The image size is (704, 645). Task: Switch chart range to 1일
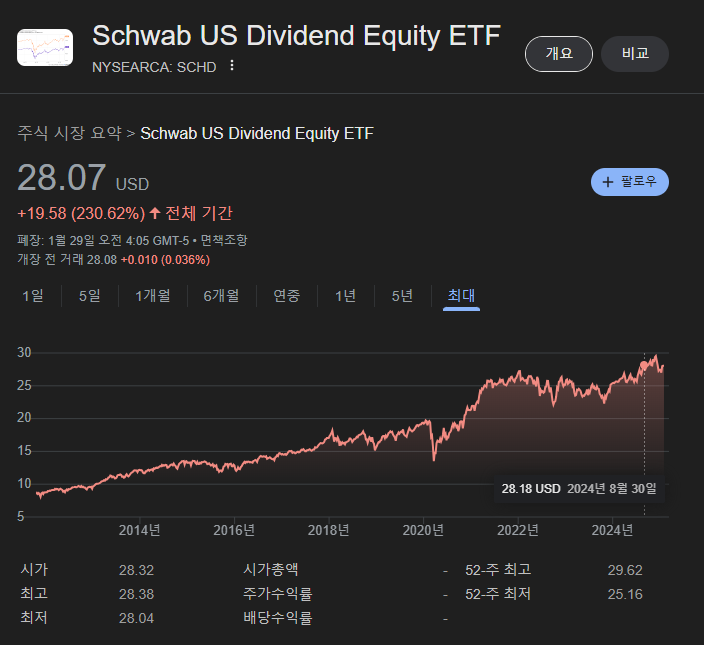point(33,296)
